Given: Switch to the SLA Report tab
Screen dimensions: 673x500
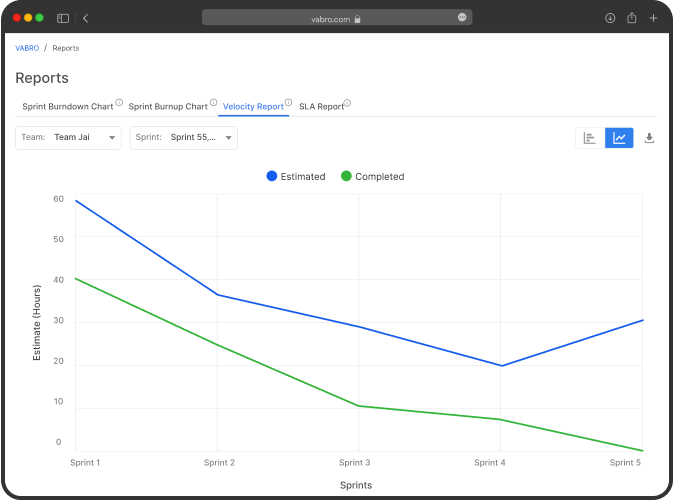Looking at the screenshot, I should pyautogui.click(x=320, y=106).
